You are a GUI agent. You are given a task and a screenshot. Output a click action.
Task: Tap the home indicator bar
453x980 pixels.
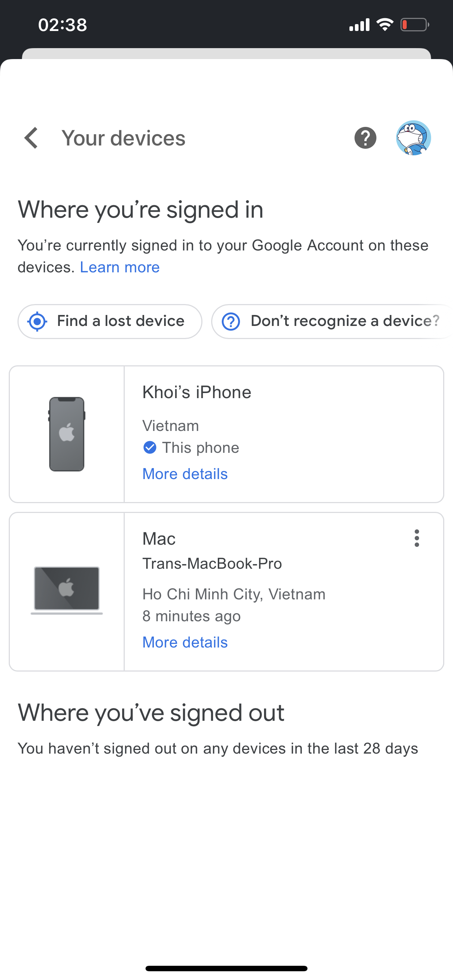pyautogui.click(x=226, y=968)
